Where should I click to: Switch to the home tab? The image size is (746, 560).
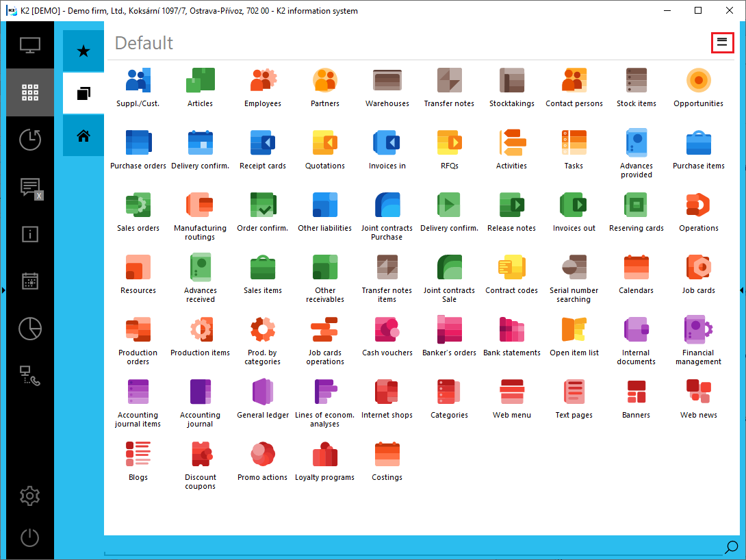tap(83, 136)
